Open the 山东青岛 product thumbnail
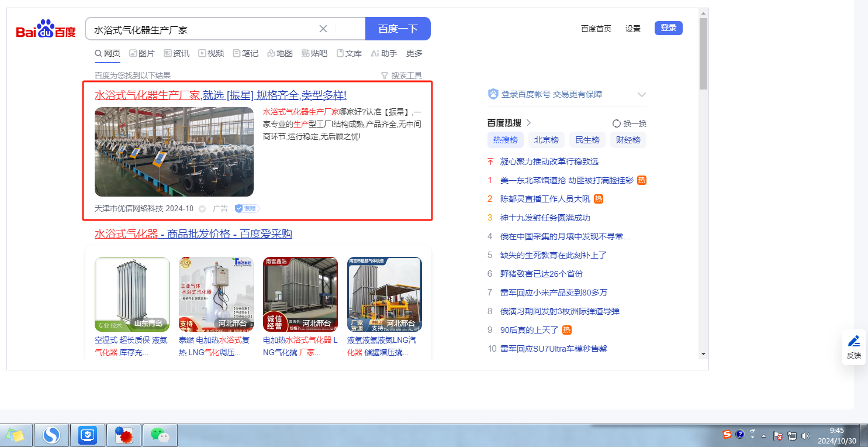This screenshot has width=868, height=447. tap(132, 294)
